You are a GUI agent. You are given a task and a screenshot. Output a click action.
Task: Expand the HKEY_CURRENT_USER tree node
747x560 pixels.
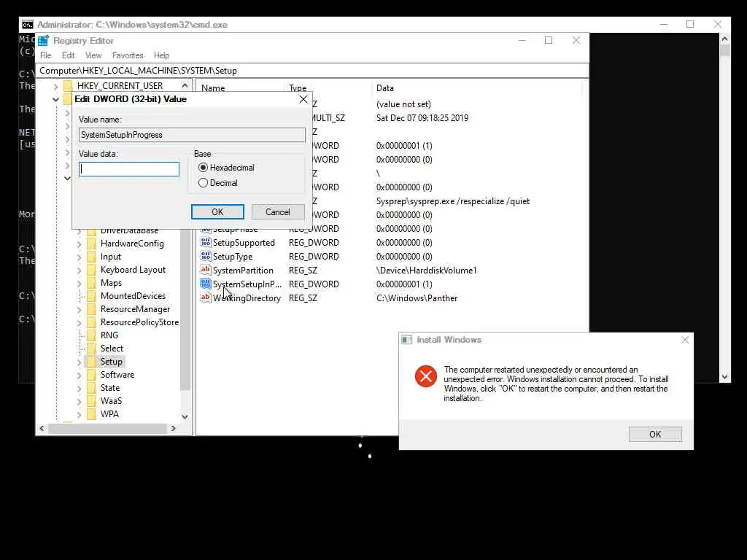point(55,86)
